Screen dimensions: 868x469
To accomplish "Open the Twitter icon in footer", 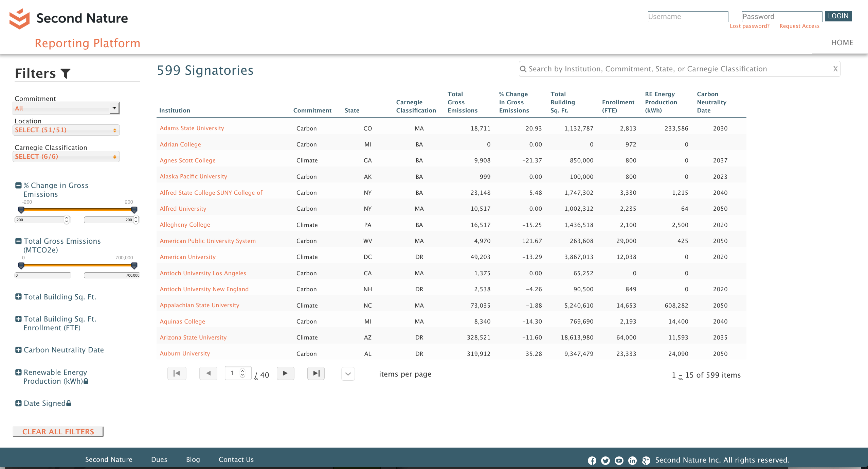I will pyautogui.click(x=605, y=460).
